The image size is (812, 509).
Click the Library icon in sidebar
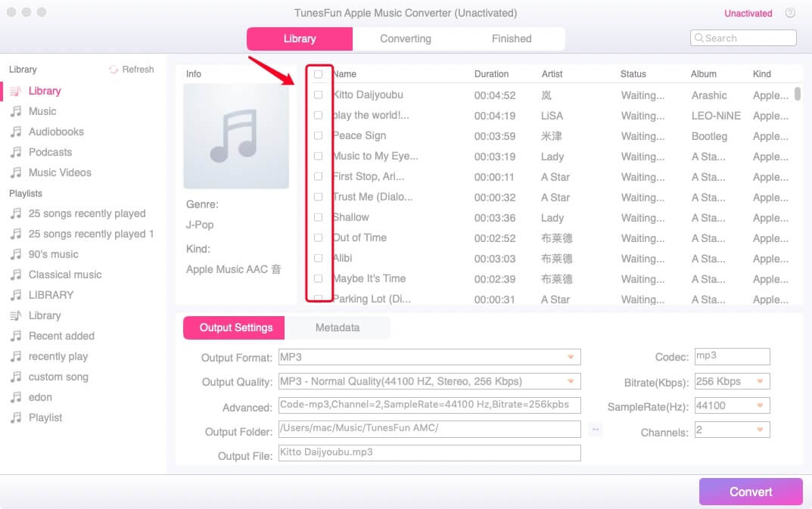pyautogui.click(x=16, y=91)
